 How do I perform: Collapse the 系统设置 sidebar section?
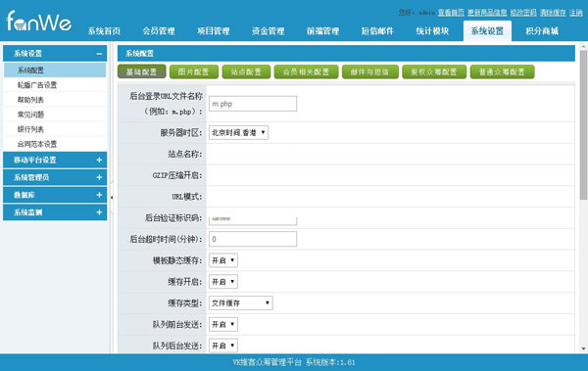pyautogui.click(x=99, y=54)
